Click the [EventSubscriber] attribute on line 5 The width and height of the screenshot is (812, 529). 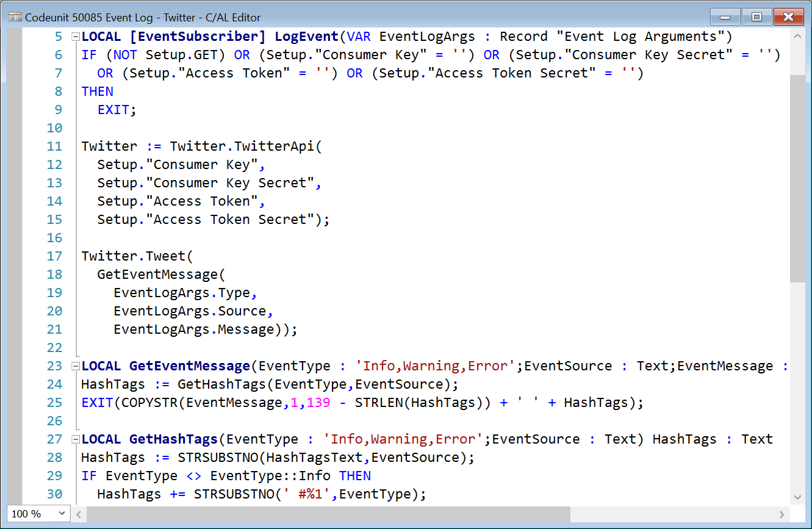pyautogui.click(x=198, y=37)
